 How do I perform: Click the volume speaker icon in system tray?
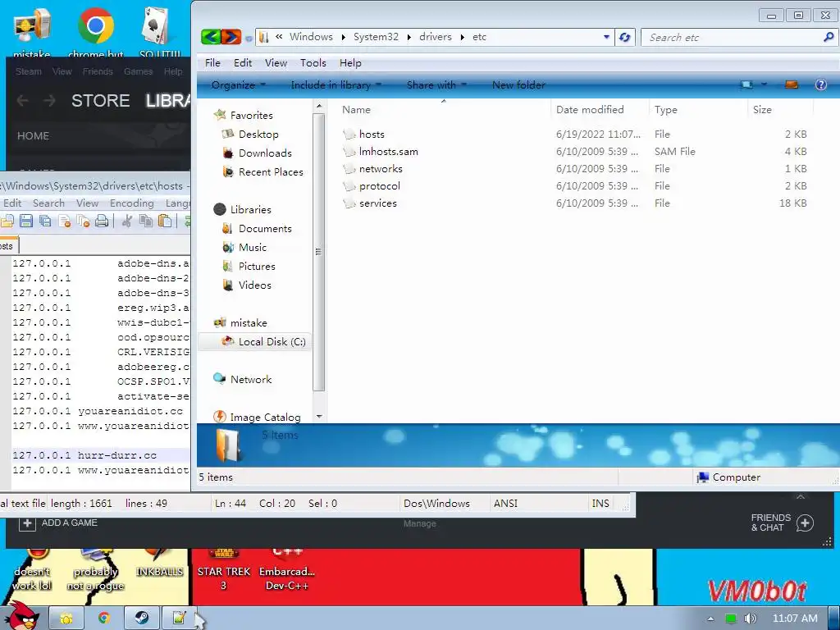751,619
